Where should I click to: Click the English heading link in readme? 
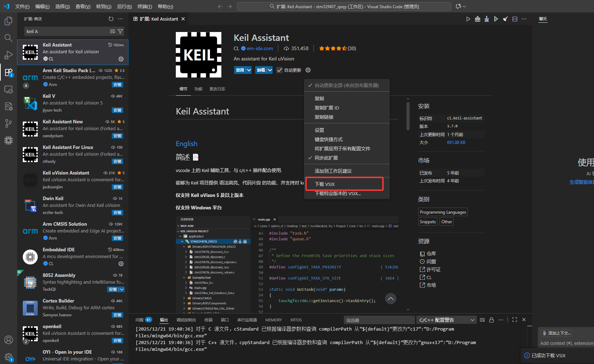[x=186, y=144]
